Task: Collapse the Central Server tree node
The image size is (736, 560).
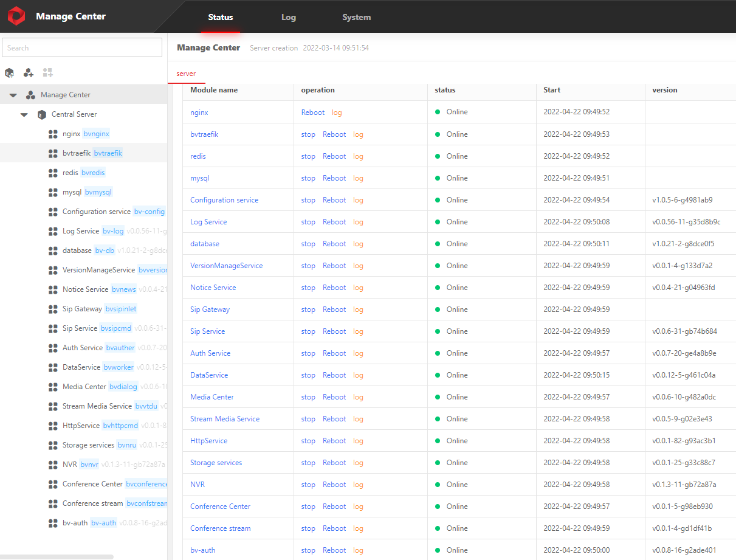Action: tap(24, 114)
